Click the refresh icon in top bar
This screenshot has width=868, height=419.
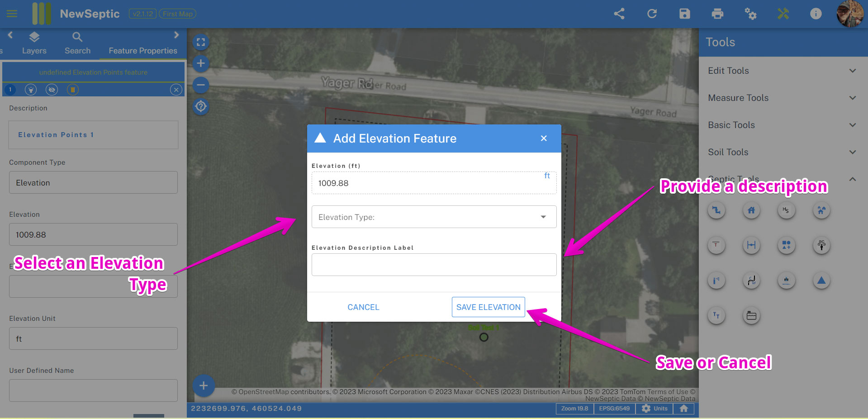click(x=652, y=14)
